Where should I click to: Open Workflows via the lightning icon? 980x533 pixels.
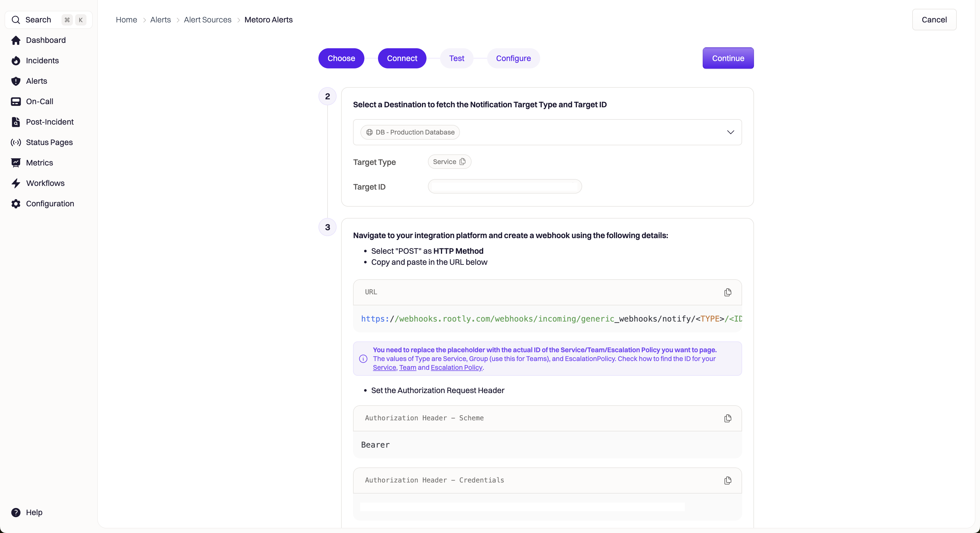16,184
